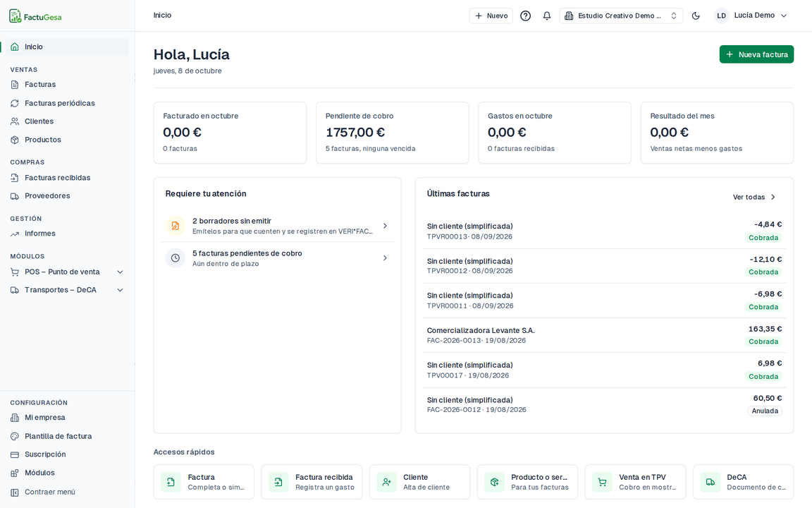Open the help question mark icon
812x508 pixels.
click(525, 16)
